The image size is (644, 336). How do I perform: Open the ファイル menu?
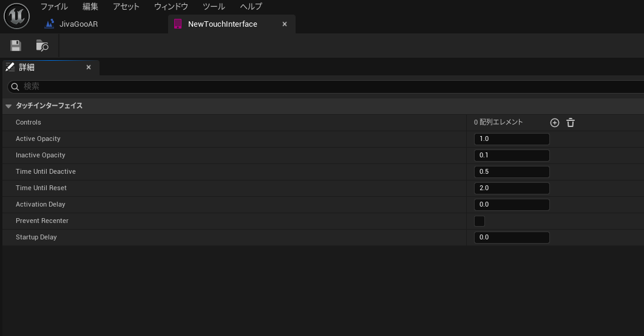(x=54, y=7)
